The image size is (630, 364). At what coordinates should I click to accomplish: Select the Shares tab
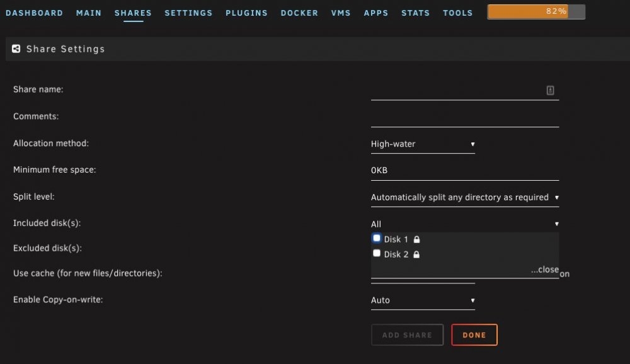coord(133,13)
